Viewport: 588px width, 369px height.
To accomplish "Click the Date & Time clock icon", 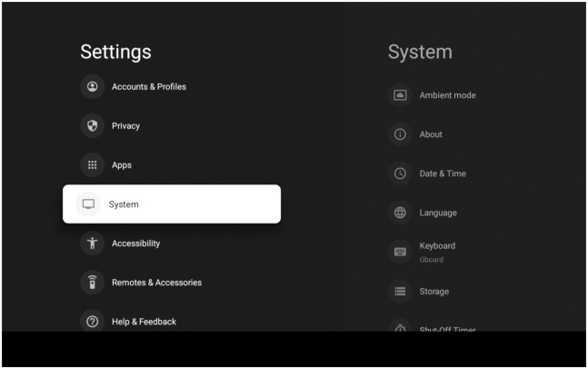I will 399,174.
